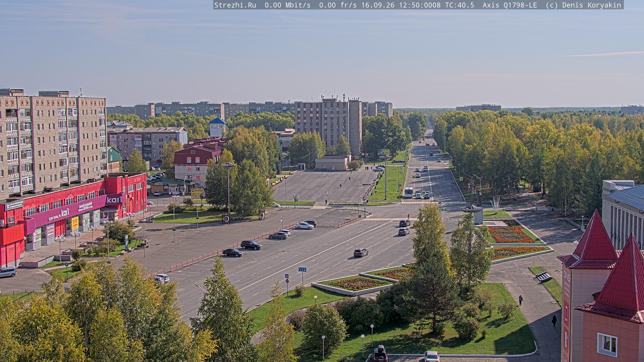Click the white car in the parking row
The image size is (644, 362).
[x=305, y=226]
